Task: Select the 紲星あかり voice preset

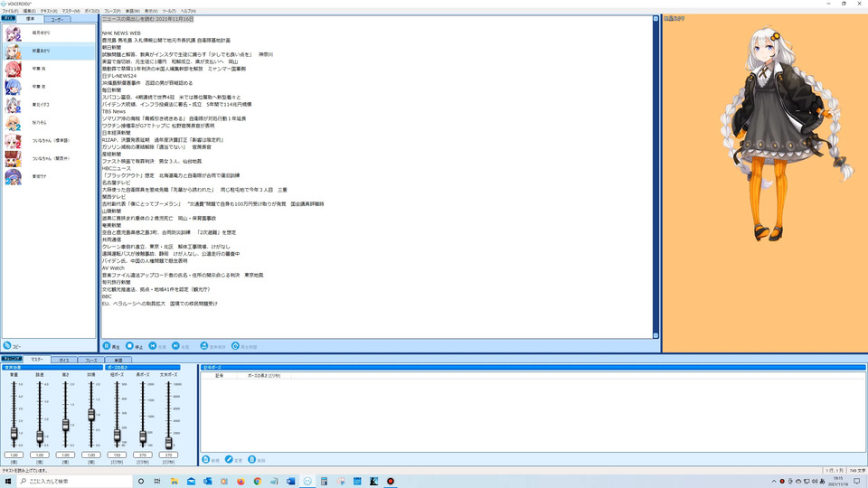Action: pyautogui.click(x=49, y=51)
